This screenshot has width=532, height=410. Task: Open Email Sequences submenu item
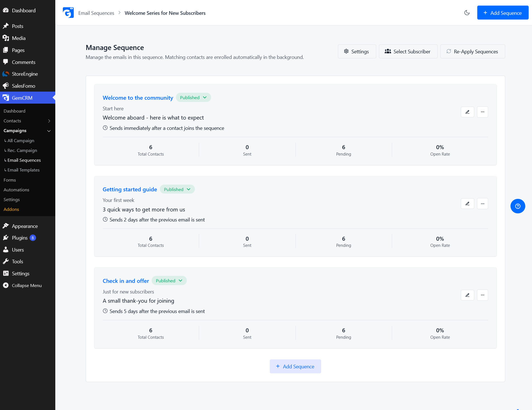(24, 160)
